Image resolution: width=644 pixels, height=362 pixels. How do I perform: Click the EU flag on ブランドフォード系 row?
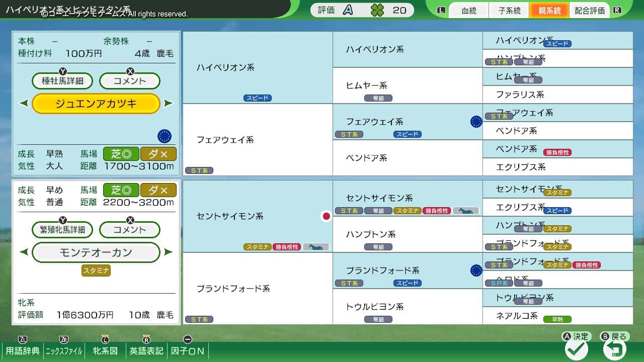pyautogui.click(x=476, y=270)
